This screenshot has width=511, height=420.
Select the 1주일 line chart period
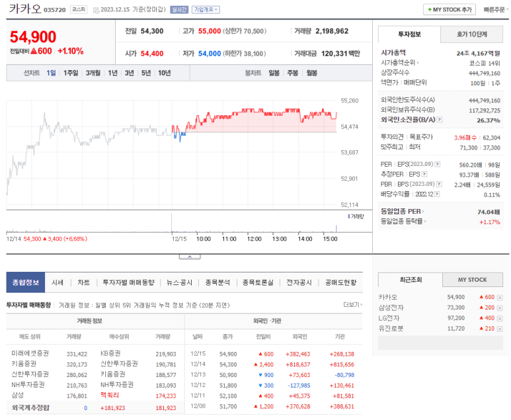click(71, 73)
